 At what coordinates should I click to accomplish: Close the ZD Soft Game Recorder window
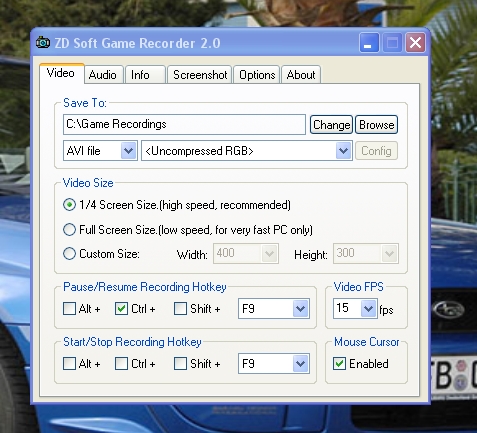(415, 42)
